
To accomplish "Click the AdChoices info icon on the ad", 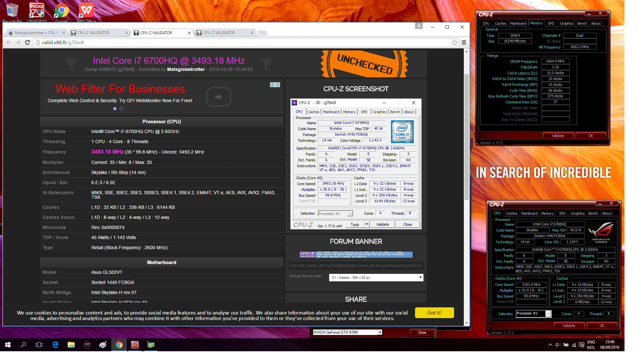I will [273, 85].
